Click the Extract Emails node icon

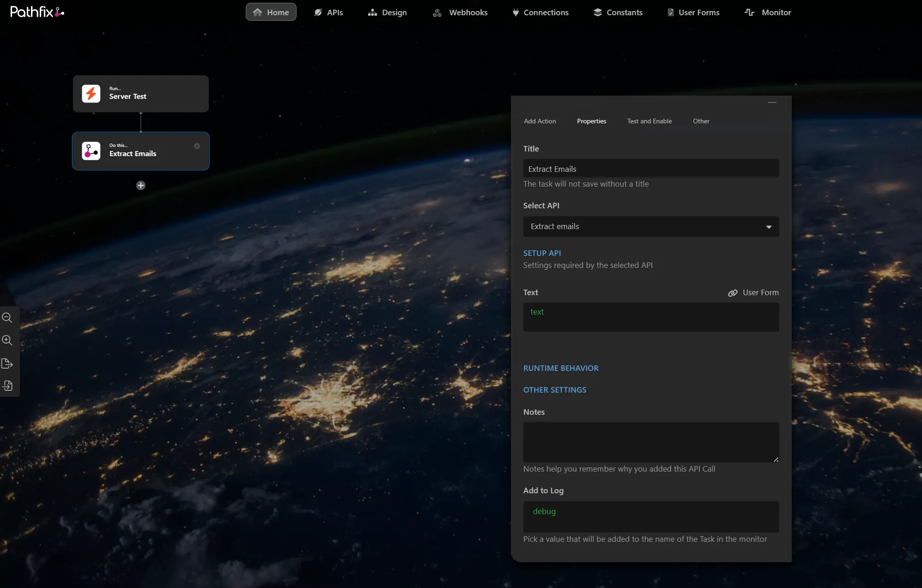point(91,151)
